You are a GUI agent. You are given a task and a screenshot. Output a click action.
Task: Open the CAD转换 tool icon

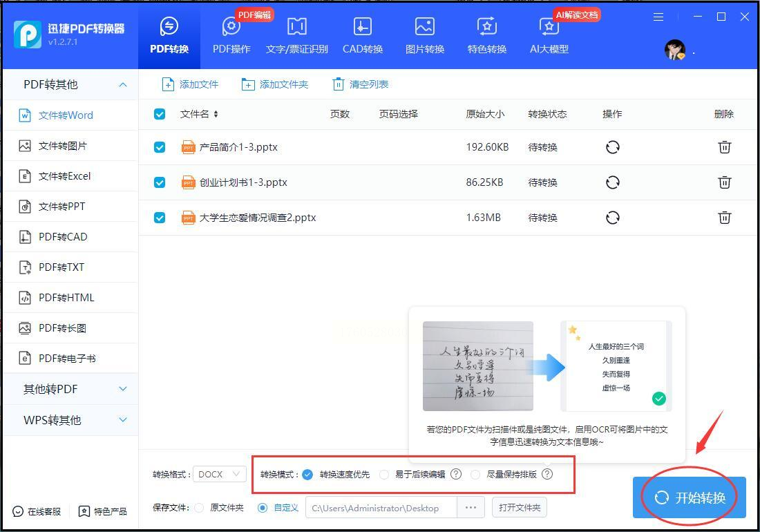click(x=362, y=28)
